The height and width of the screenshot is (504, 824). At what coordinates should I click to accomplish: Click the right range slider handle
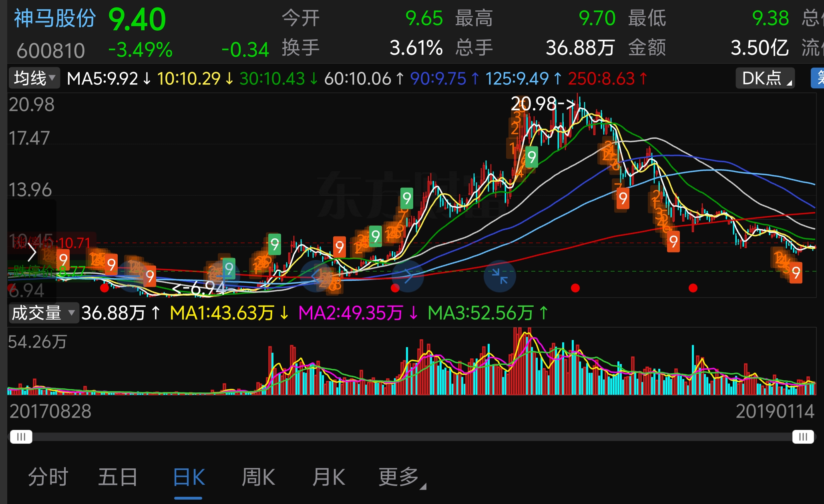click(803, 436)
